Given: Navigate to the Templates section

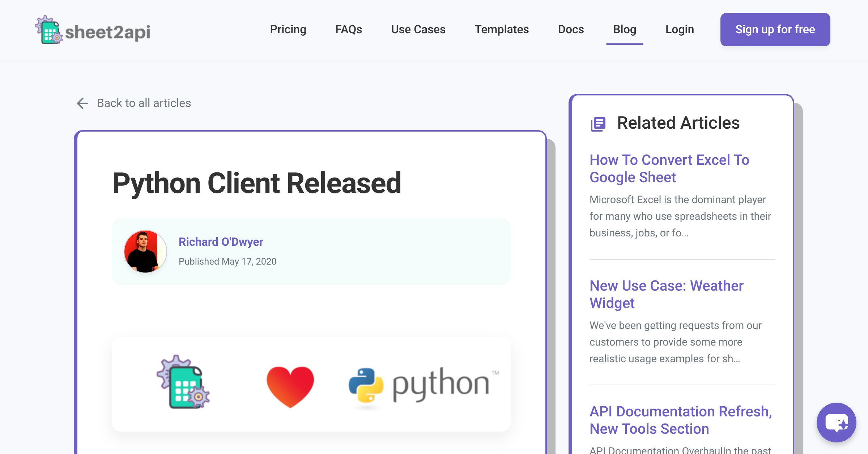Looking at the screenshot, I should coord(502,29).
